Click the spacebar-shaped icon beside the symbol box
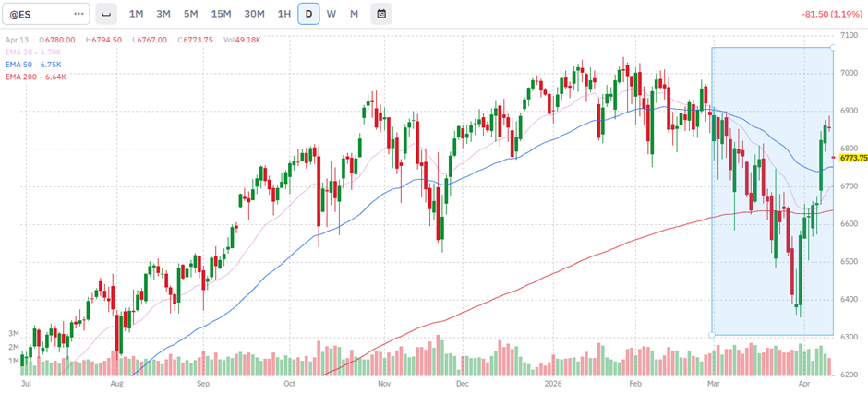 click(106, 14)
